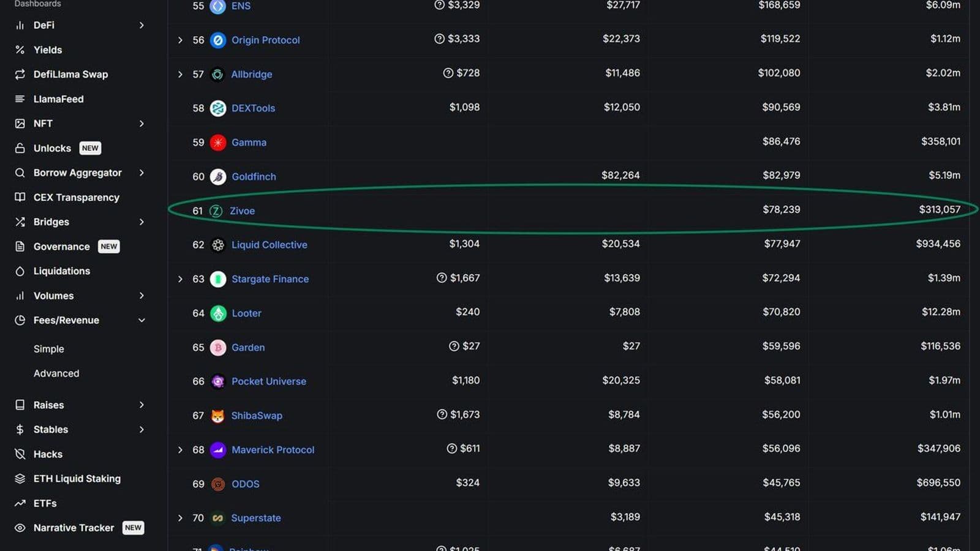Open the ETFs menu item
The width and height of the screenshot is (980, 551).
pos(45,503)
